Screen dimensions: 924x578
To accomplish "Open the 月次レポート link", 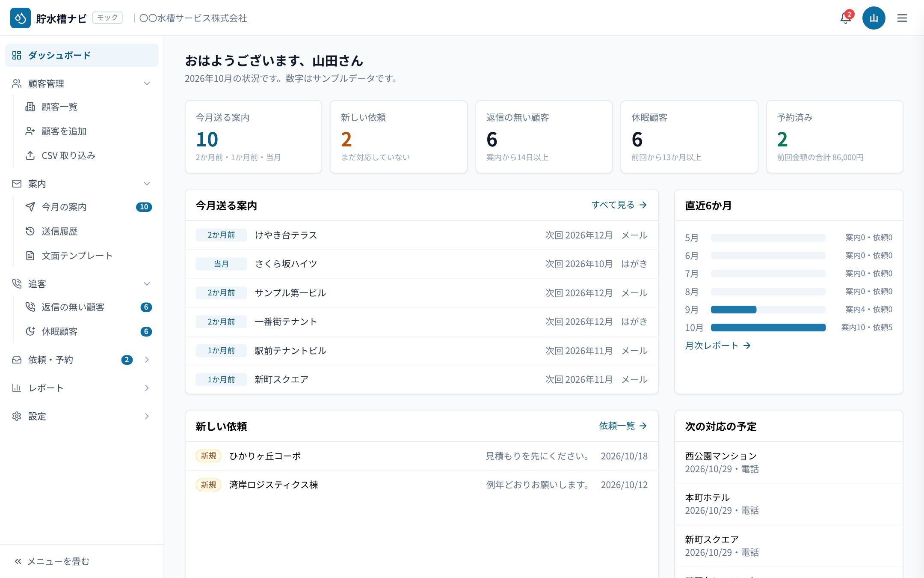I will tap(718, 346).
